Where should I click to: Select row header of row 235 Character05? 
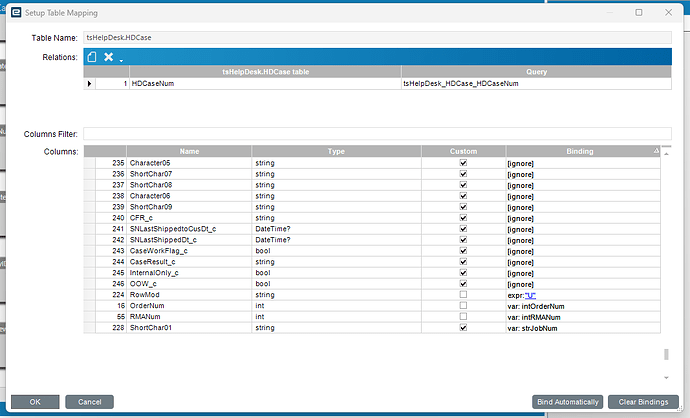point(89,163)
